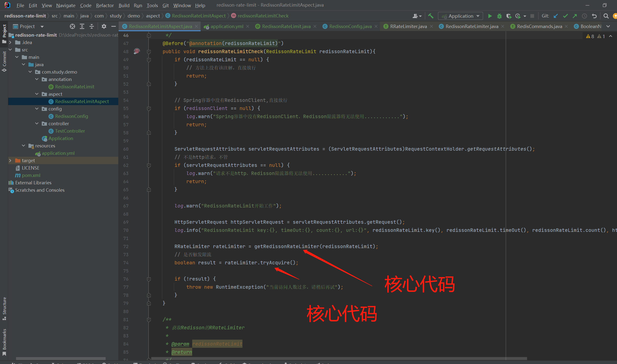Fold Javadoc comment at line 81
617x364 pixels.
coord(149,319)
